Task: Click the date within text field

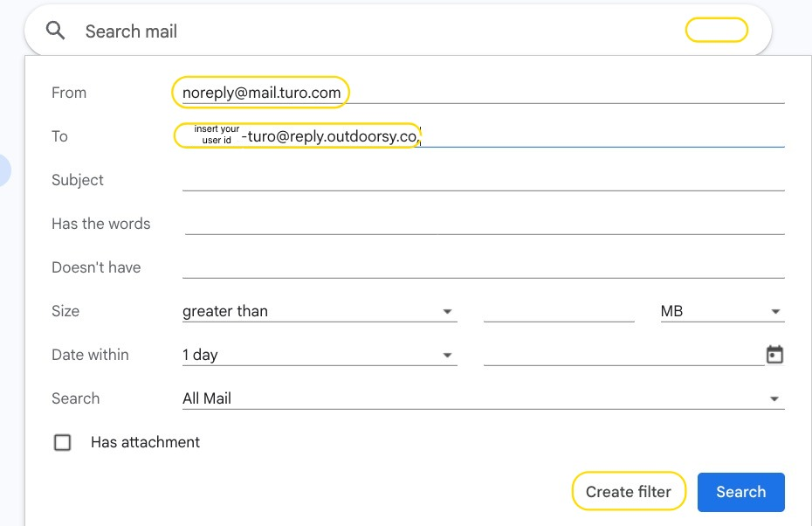Action: 623,355
